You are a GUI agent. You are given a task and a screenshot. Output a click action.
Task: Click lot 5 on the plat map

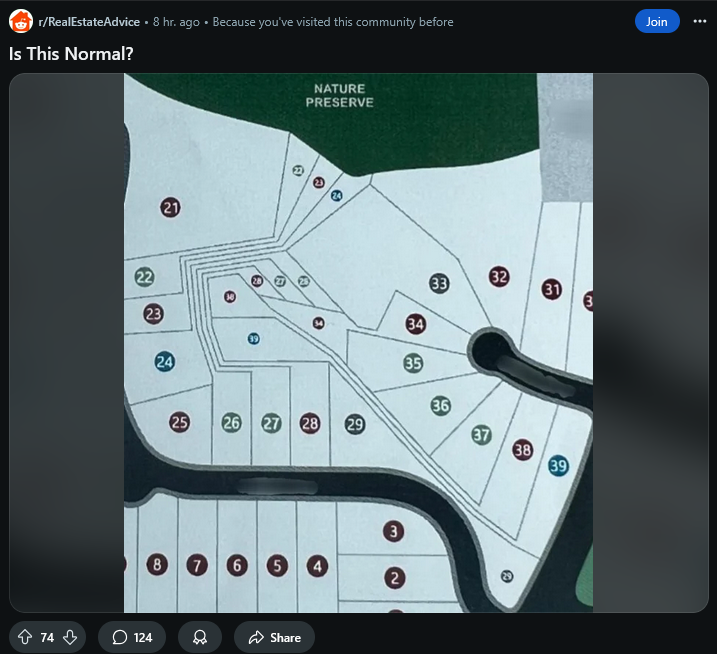277,565
